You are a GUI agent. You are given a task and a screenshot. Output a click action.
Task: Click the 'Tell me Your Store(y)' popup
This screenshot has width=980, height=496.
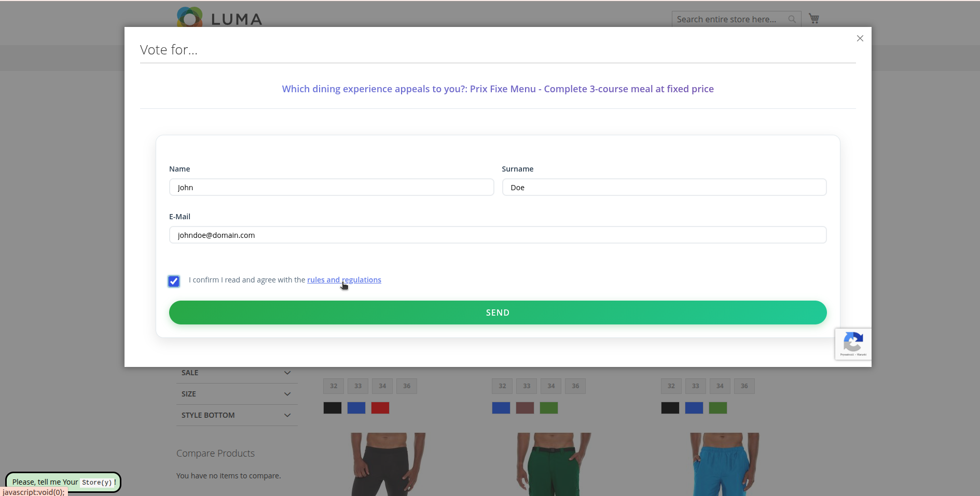point(63,482)
